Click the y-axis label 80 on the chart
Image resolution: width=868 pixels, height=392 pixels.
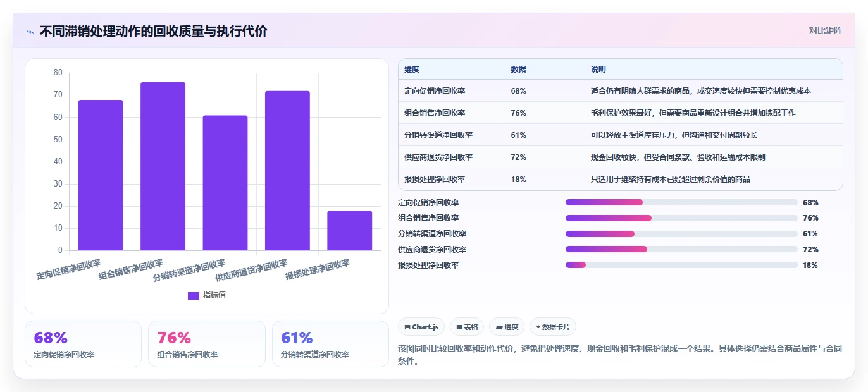click(58, 73)
